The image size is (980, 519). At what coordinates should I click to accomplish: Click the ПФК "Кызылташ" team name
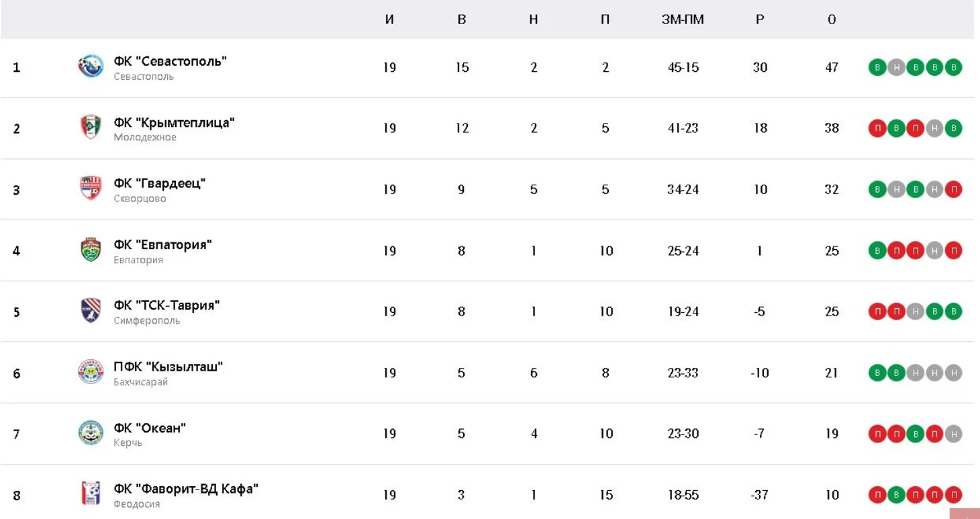click(x=168, y=367)
